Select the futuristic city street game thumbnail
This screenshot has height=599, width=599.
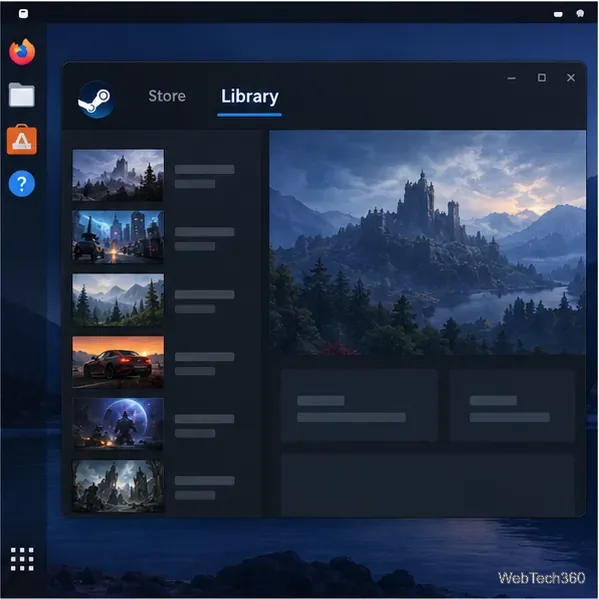(x=118, y=237)
